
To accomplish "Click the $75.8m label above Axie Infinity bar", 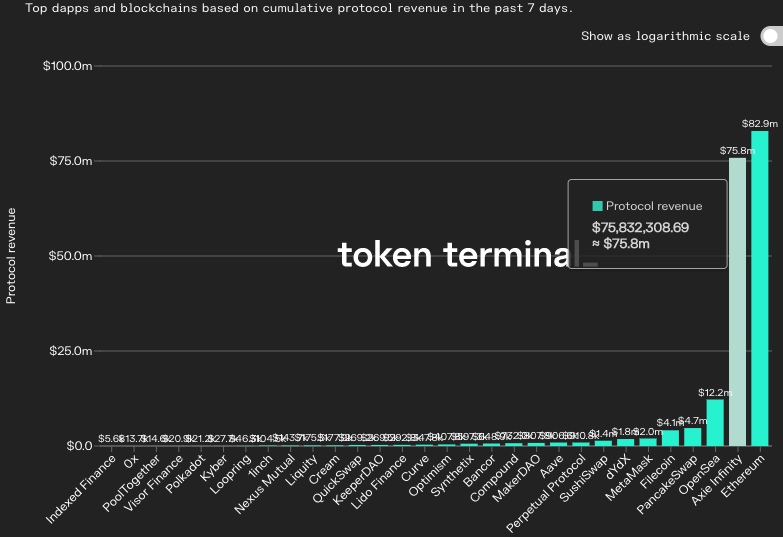I will 737,150.
